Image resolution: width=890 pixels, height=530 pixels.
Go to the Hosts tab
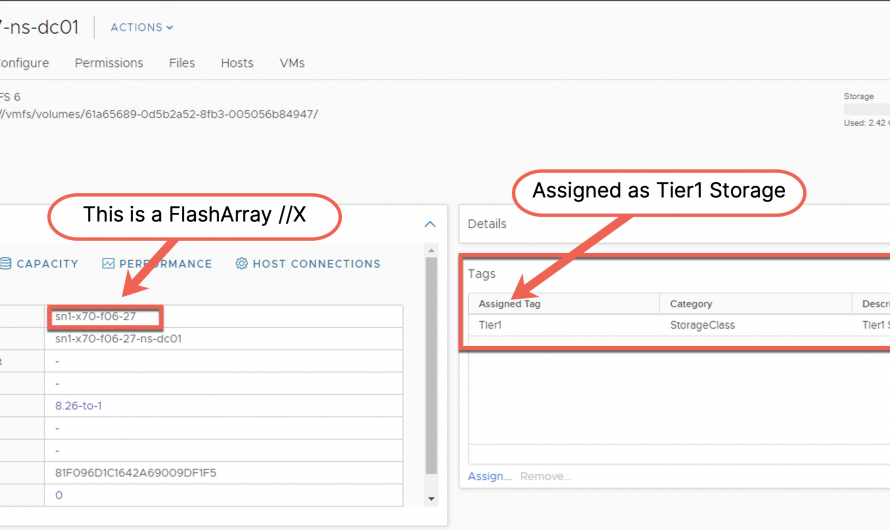pos(237,63)
